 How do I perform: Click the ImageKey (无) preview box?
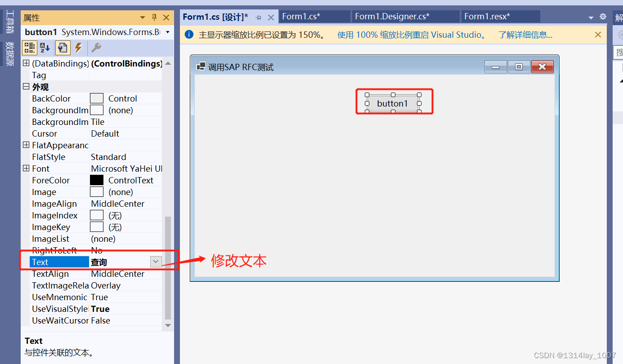coord(97,227)
